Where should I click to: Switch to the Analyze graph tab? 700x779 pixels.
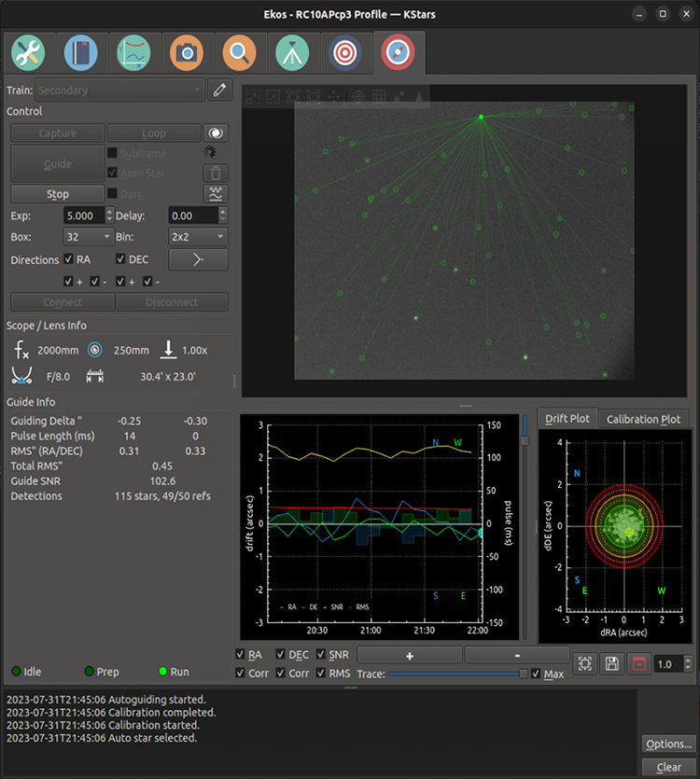click(x=133, y=53)
